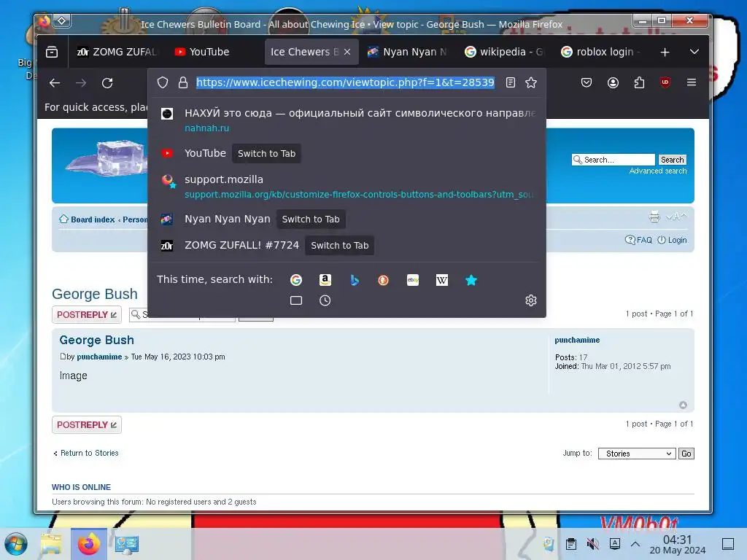
Task: Show hidden tray icons chevron
Action: 635,544
